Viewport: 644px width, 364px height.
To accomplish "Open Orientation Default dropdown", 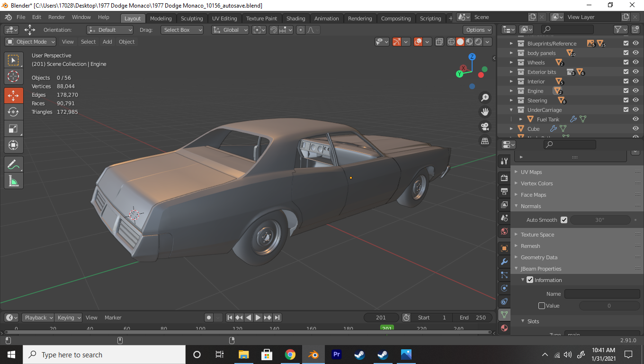I will tap(110, 30).
